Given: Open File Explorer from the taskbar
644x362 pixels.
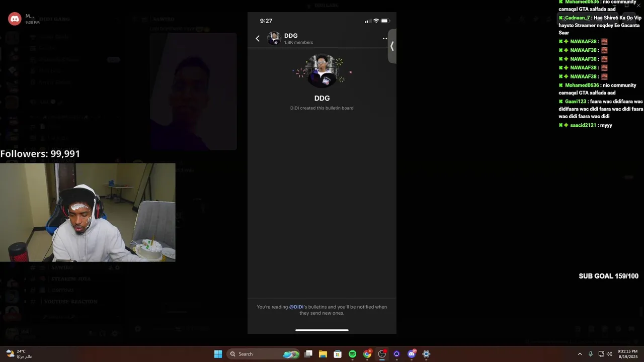Looking at the screenshot, I should (x=323, y=354).
